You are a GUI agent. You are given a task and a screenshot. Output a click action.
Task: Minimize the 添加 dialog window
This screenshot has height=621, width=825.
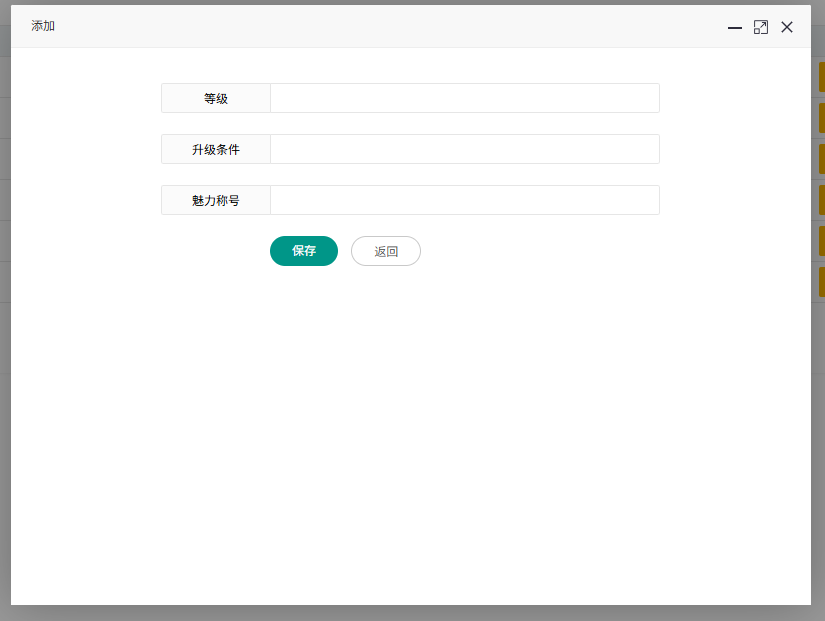[735, 28]
